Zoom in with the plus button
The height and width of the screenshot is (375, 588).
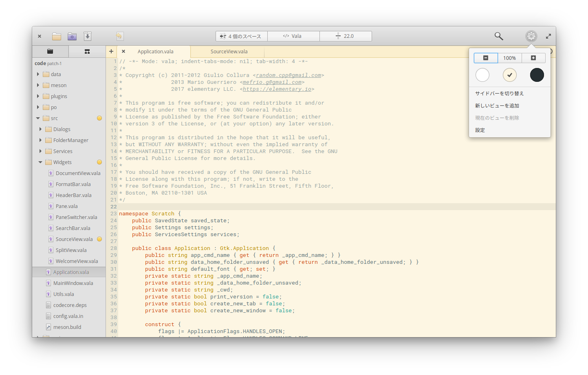[x=533, y=58]
